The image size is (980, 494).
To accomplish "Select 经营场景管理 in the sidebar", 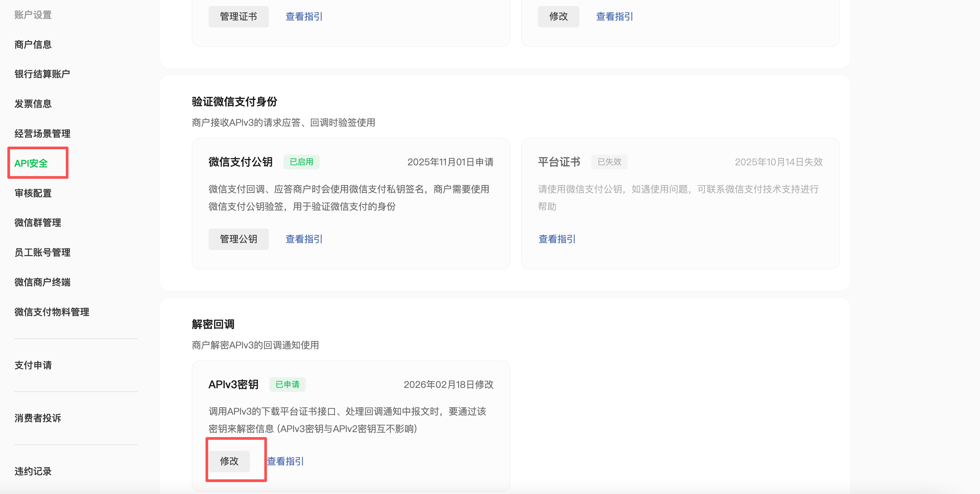I will 42,134.
